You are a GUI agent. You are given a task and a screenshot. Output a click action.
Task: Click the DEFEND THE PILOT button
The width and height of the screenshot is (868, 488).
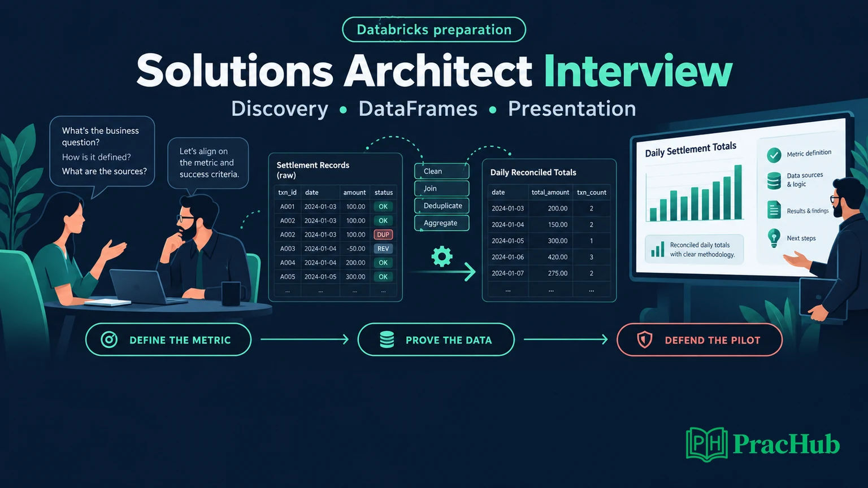[700, 339]
